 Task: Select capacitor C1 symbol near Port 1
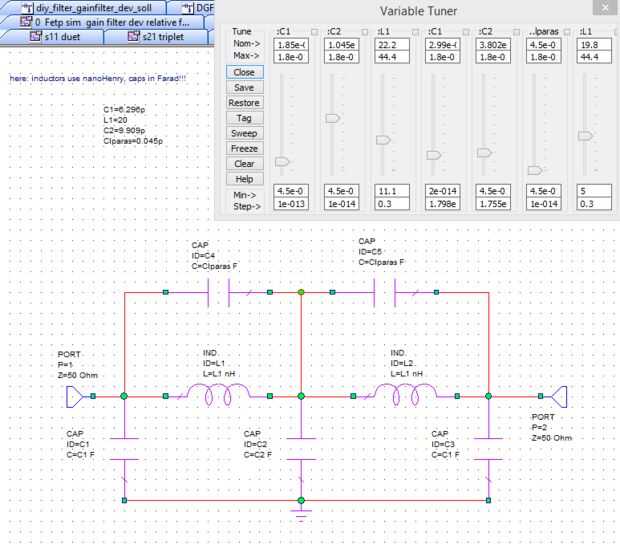coord(124,449)
